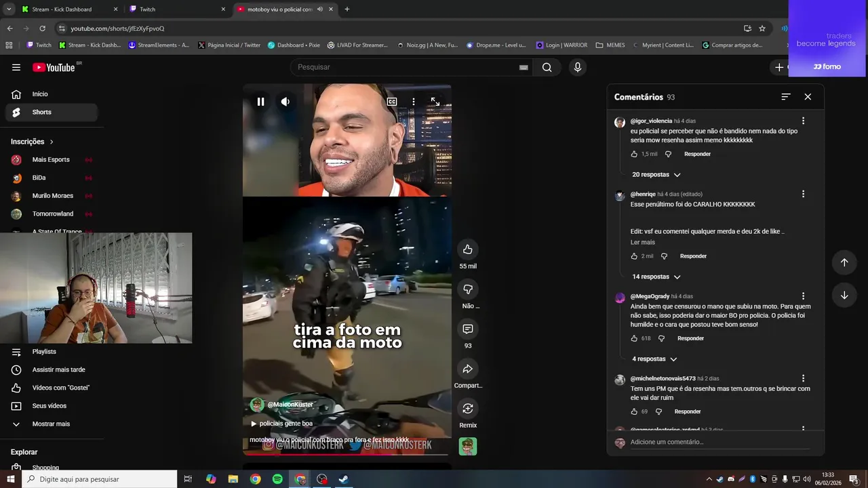
Task: Close the Comentários panel
Action: [808, 97]
